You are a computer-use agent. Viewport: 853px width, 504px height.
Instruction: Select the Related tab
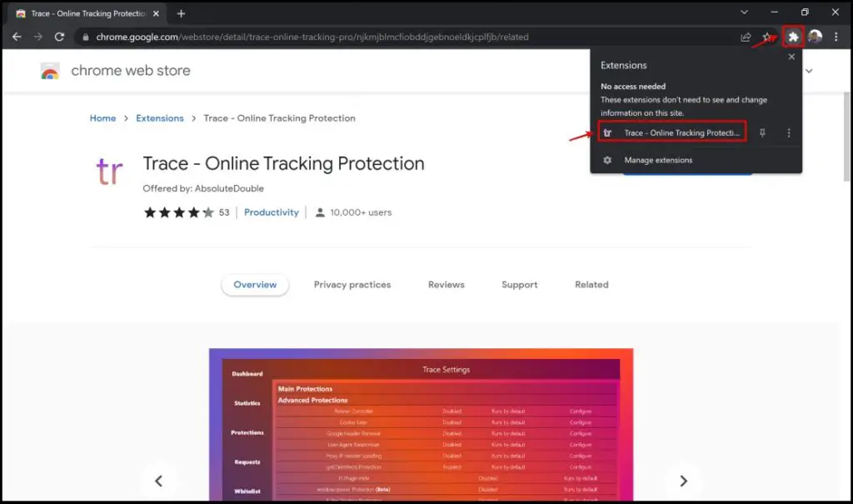592,285
